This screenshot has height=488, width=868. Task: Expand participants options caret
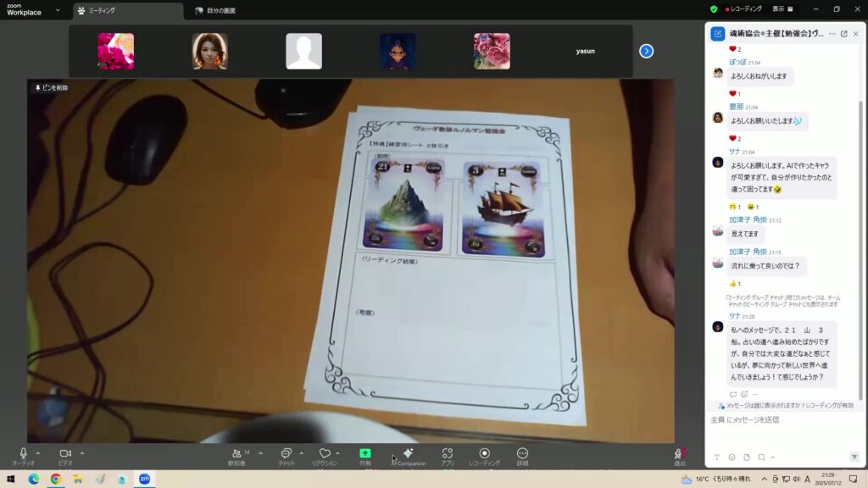click(261, 453)
